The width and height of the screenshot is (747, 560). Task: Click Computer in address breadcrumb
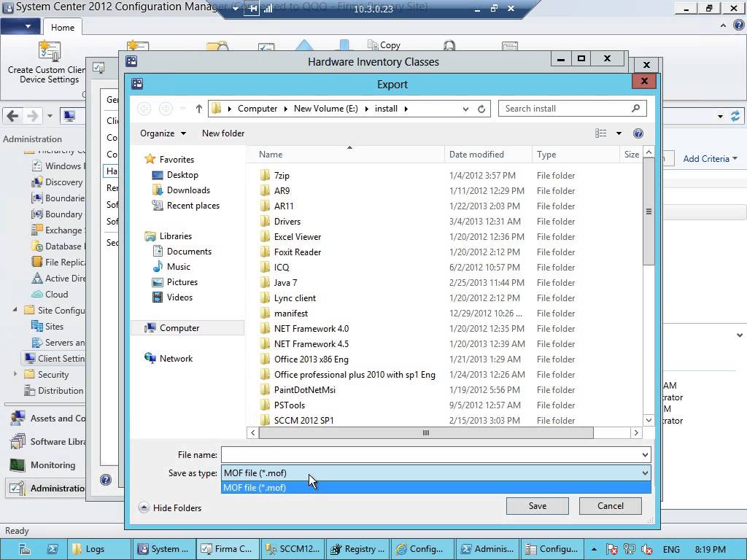click(x=258, y=109)
